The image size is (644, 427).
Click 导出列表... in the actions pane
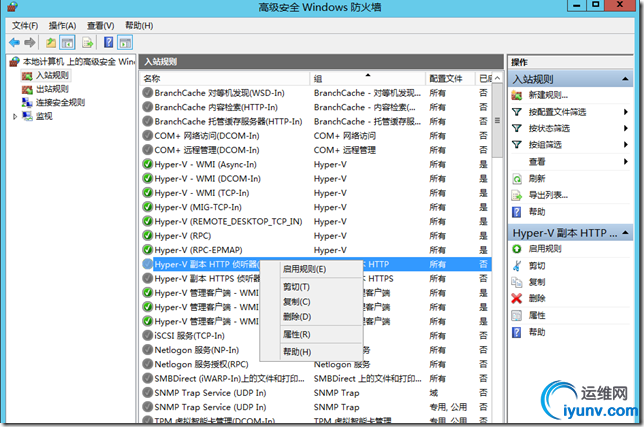pyautogui.click(x=548, y=195)
